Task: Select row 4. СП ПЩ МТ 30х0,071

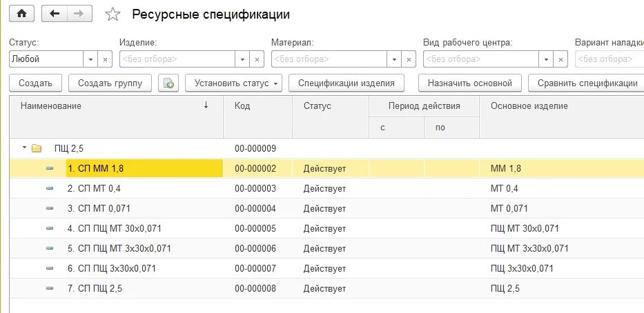Action: pyautogui.click(x=326, y=228)
